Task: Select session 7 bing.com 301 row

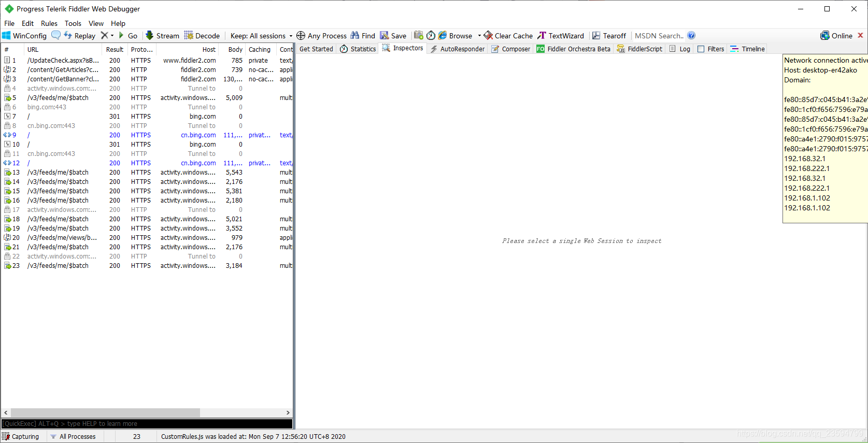Action: 147,117
